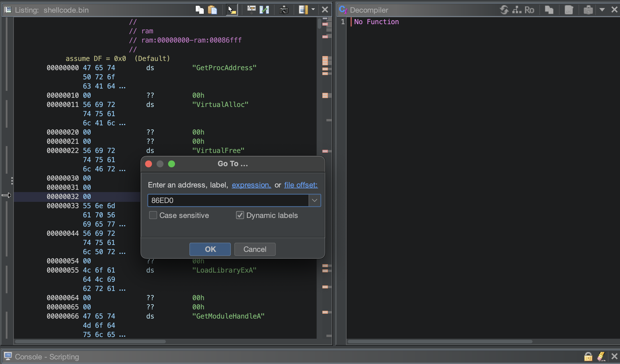Click the Paste icon in Listing toolbar
Viewport: 620px width, 364px height.
(x=212, y=10)
